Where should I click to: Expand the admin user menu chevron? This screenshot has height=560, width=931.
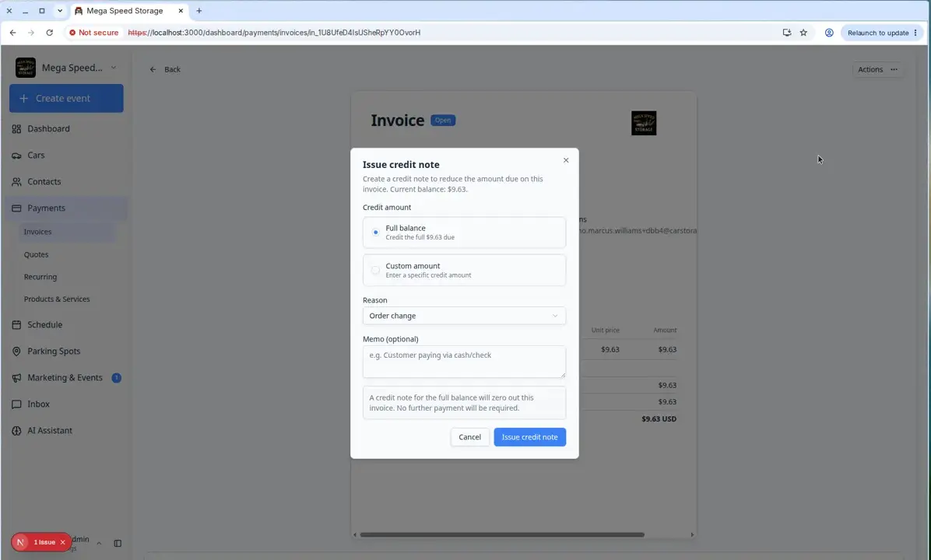click(x=99, y=544)
